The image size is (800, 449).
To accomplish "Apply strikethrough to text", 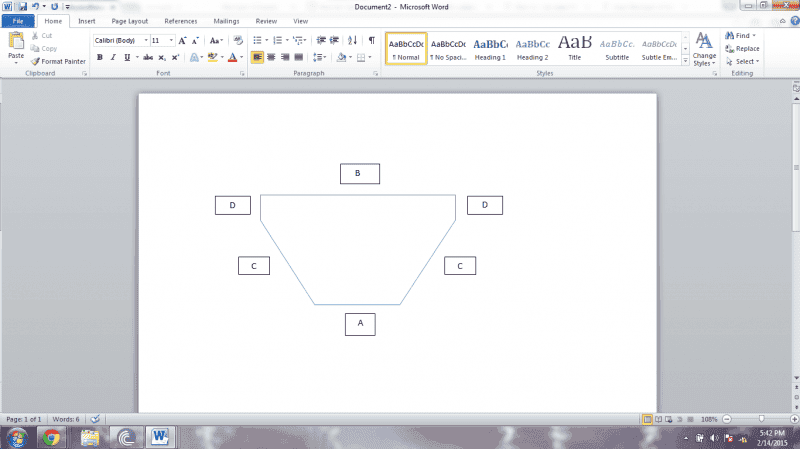I will (148, 57).
